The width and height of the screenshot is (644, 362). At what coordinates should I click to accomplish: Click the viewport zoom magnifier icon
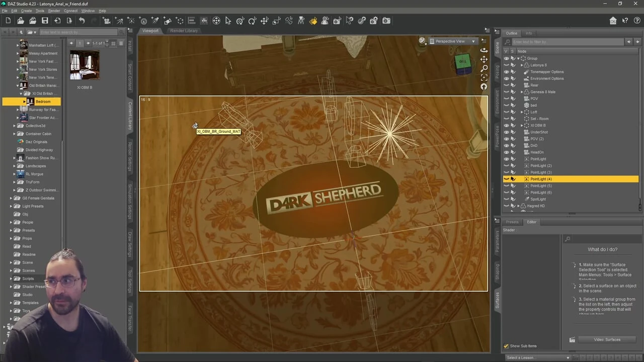pos(484,68)
